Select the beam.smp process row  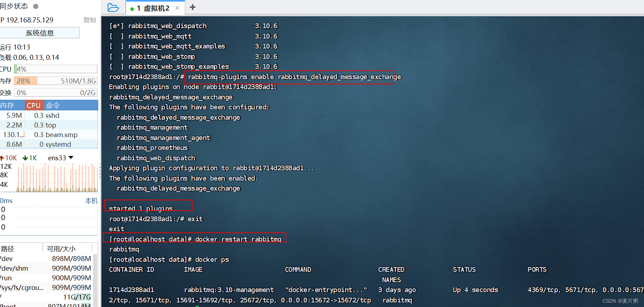(x=49, y=135)
